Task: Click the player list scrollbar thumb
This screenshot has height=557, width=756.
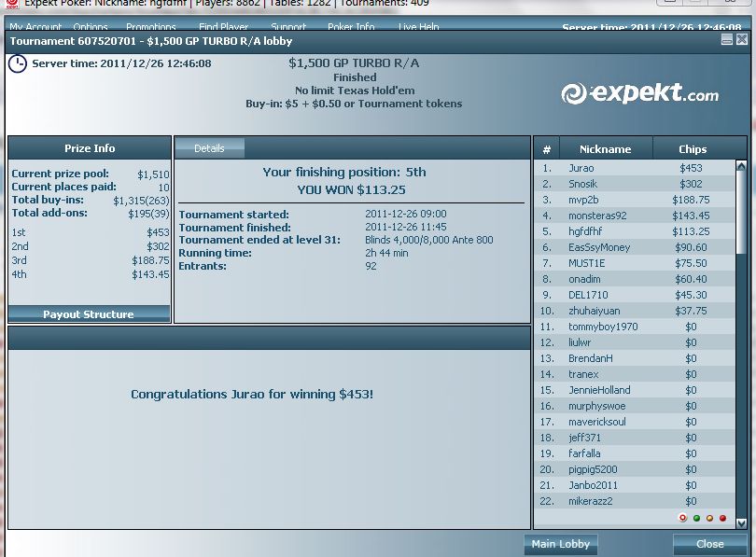Action: pos(741,213)
